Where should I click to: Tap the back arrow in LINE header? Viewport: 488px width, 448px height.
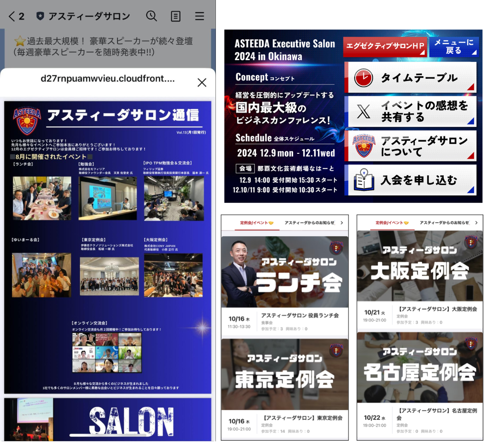point(12,16)
